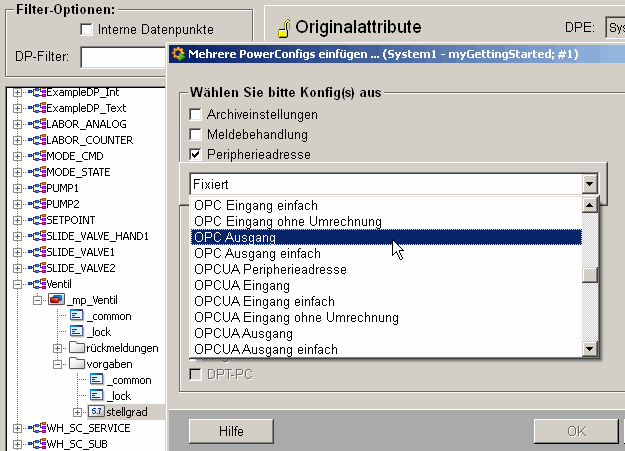The image size is (625, 451).
Task: Select the rückmeldungen folder icon
Action: click(x=76, y=348)
